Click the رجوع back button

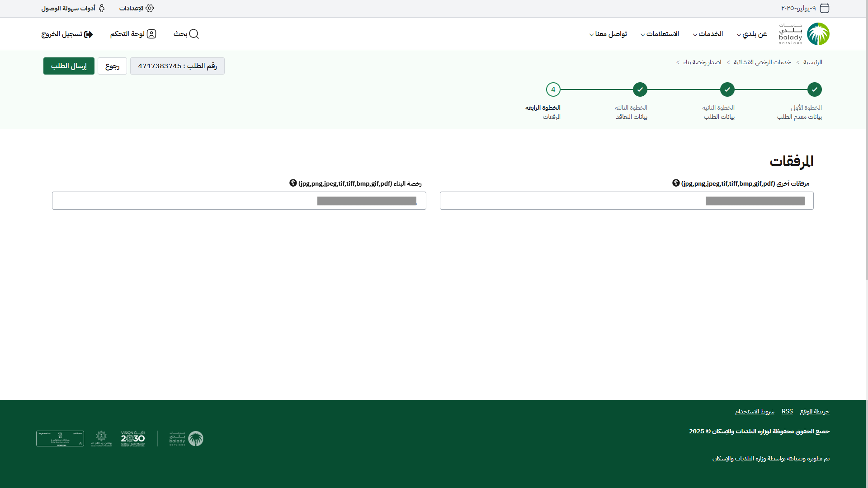[112, 66]
